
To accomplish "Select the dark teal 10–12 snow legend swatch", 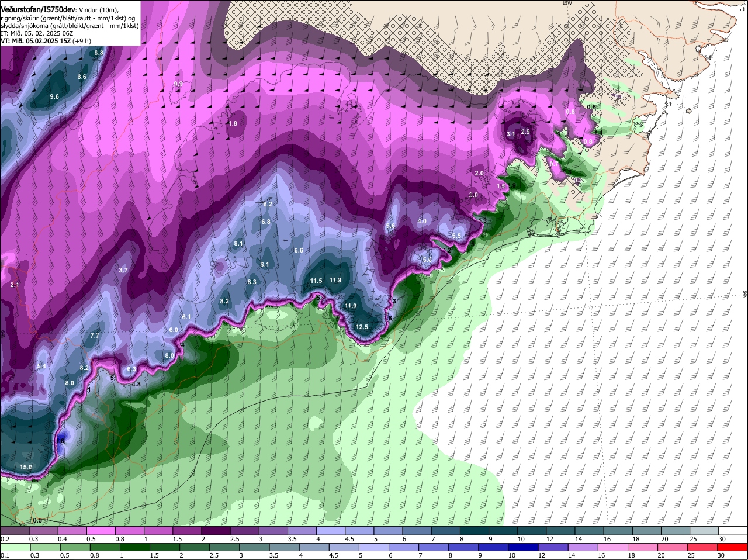I will tap(532, 530).
